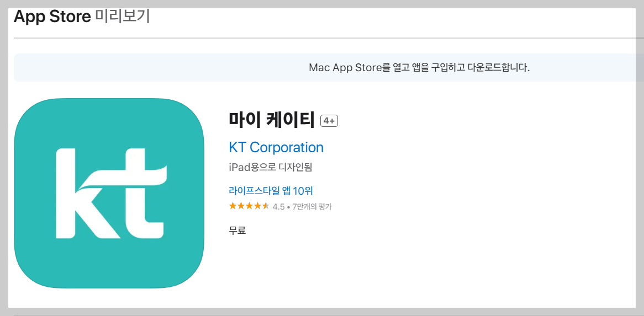Click the 마이 케이티 app title

coord(272,120)
